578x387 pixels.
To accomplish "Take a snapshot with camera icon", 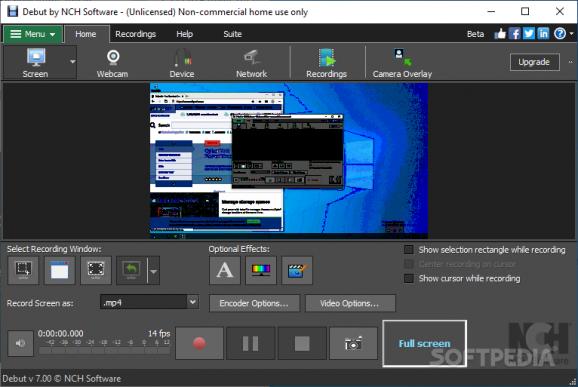I will [x=354, y=343].
